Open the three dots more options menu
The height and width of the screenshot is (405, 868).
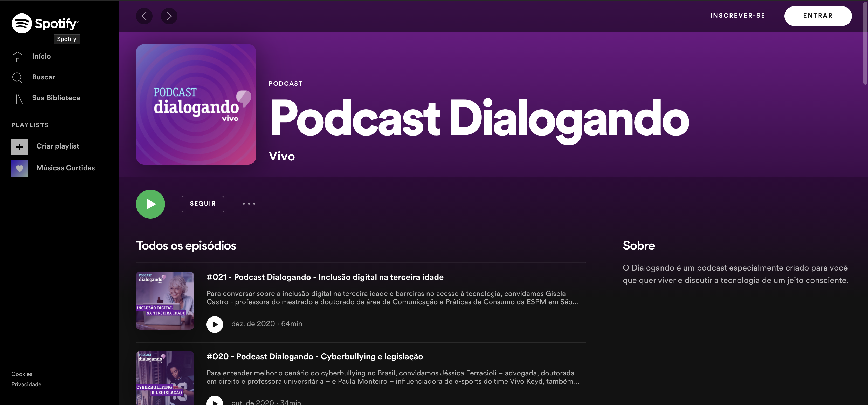[249, 204]
